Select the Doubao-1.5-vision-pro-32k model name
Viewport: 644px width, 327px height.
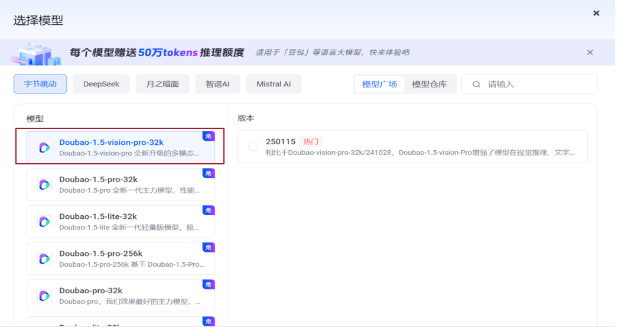pyautogui.click(x=111, y=142)
